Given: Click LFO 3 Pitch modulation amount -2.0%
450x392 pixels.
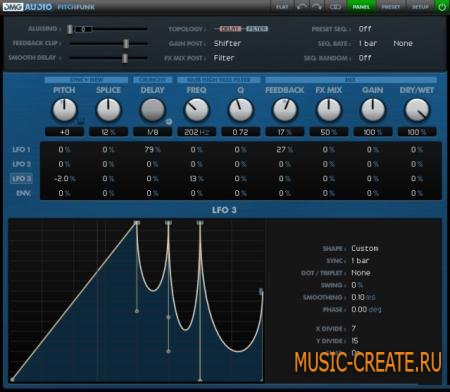Looking at the screenshot, I should (64, 179).
